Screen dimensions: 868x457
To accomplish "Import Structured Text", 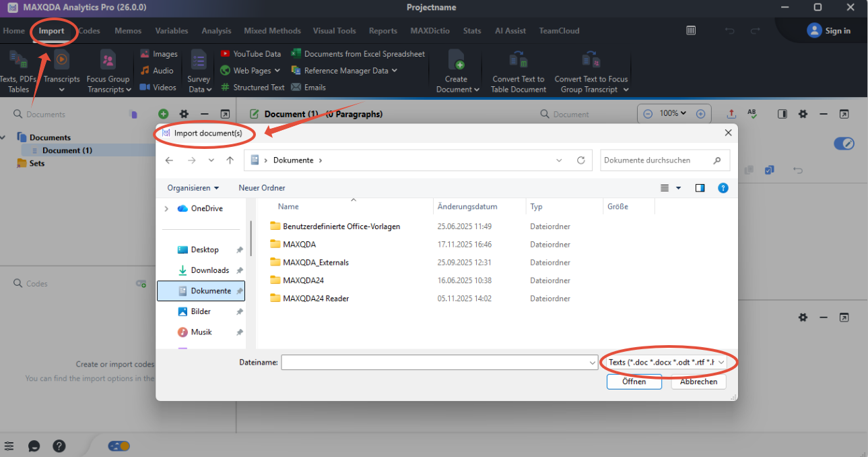I will tap(253, 87).
